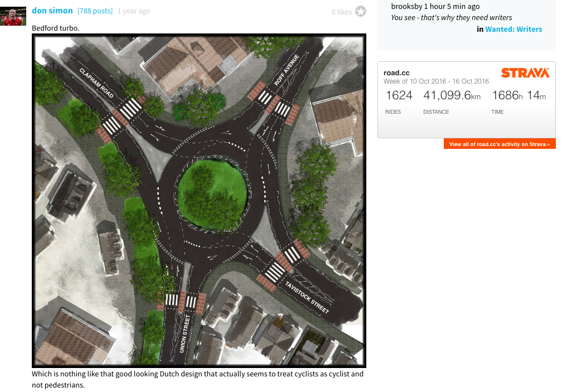This screenshot has width=562, height=392.
Task: Click the 'Which is nothing like that good looking Dutch design' comment
Action: coord(197,380)
